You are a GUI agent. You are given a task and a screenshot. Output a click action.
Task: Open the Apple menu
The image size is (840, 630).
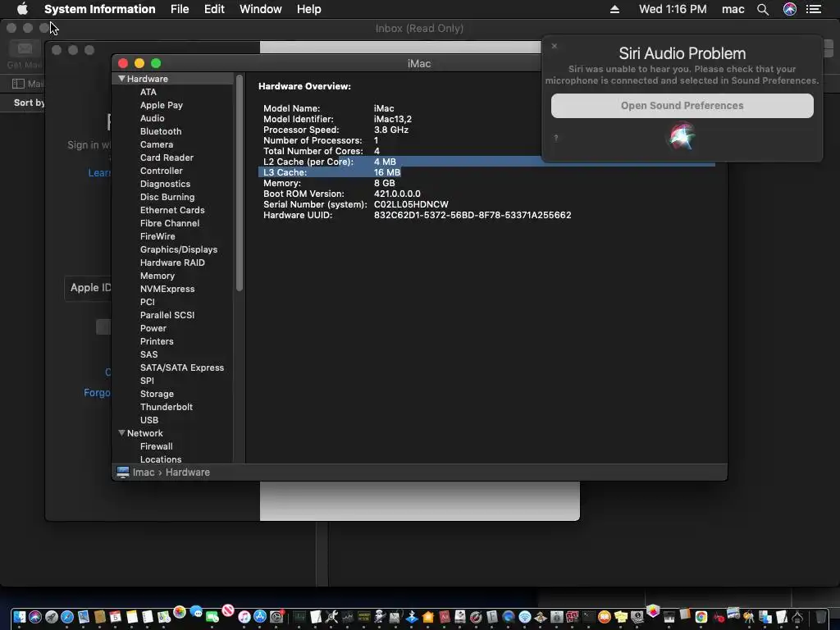[x=22, y=9]
